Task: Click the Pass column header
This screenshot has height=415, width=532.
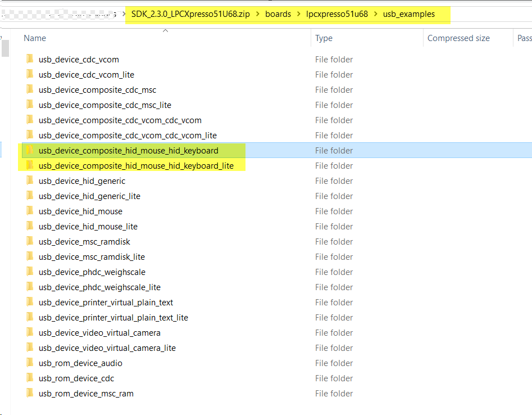Action: click(524, 38)
